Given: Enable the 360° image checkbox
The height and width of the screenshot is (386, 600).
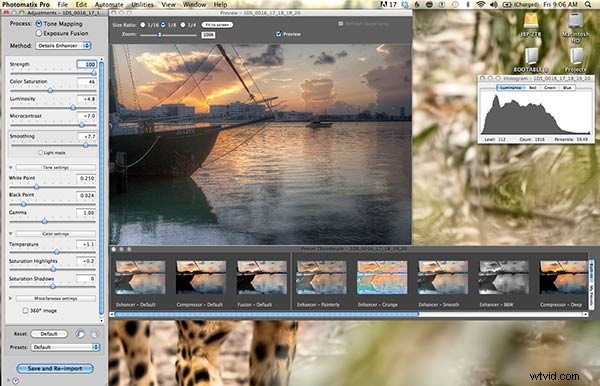Looking at the screenshot, I should 25,311.
